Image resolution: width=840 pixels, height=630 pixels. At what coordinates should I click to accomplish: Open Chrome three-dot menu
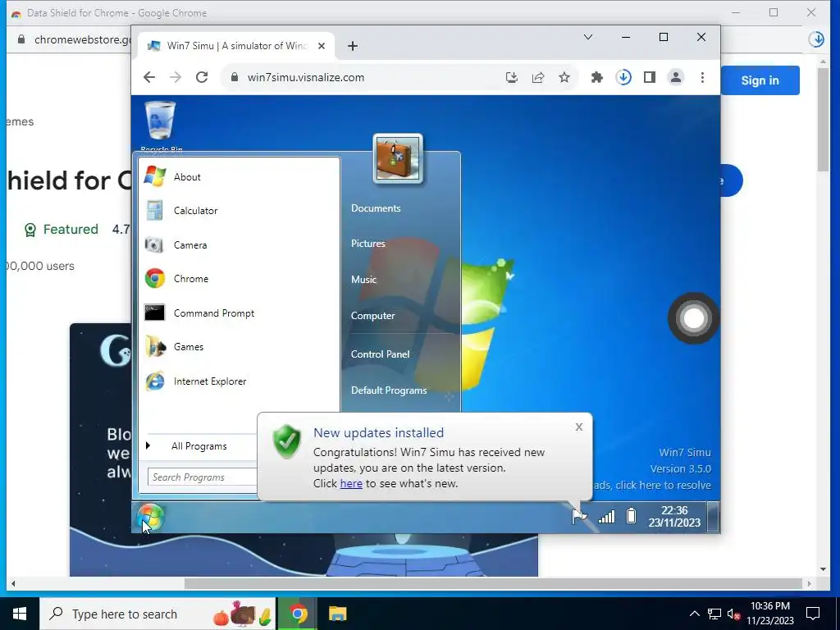(702, 77)
